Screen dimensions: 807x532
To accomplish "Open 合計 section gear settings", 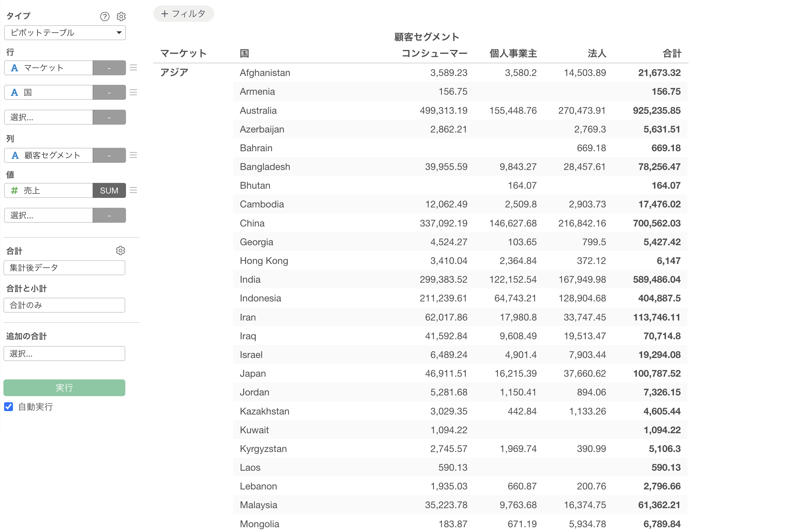I will tap(121, 251).
